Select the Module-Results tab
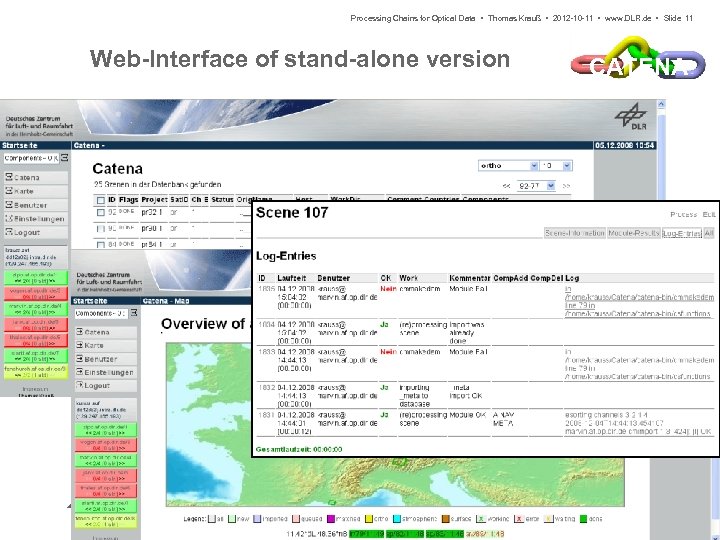This screenshot has height=540, width=720. pyautogui.click(x=634, y=233)
